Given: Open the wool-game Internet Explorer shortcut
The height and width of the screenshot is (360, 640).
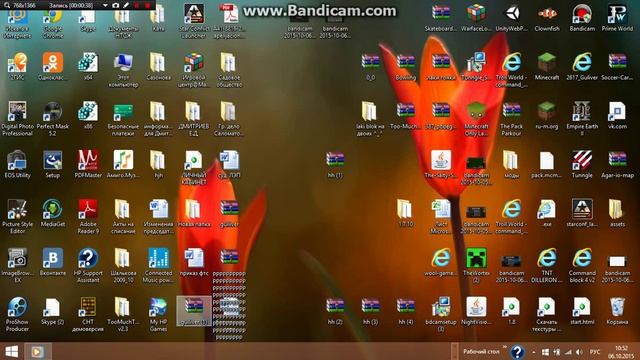Looking at the screenshot, I should tap(441, 262).
